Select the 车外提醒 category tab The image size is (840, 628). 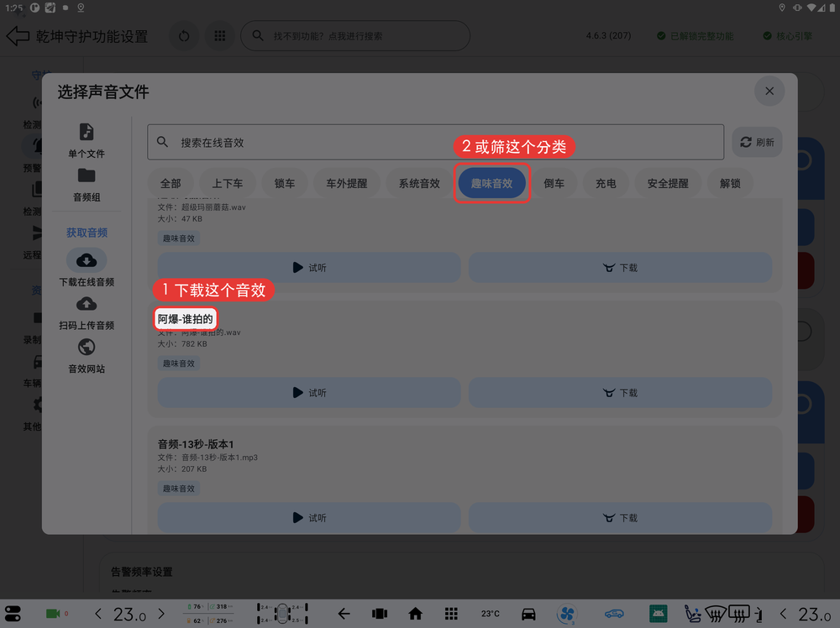tap(347, 184)
